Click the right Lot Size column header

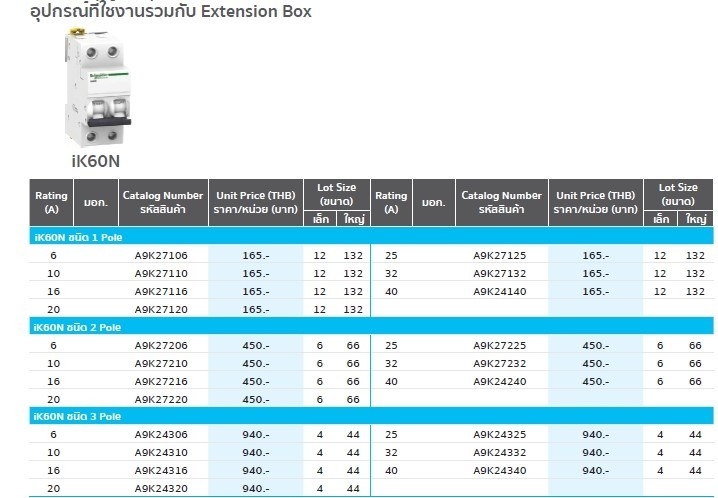(x=678, y=195)
